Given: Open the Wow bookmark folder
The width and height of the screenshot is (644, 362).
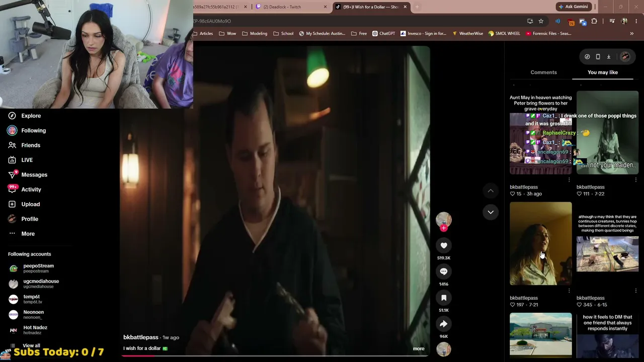Looking at the screenshot, I should click(227, 34).
